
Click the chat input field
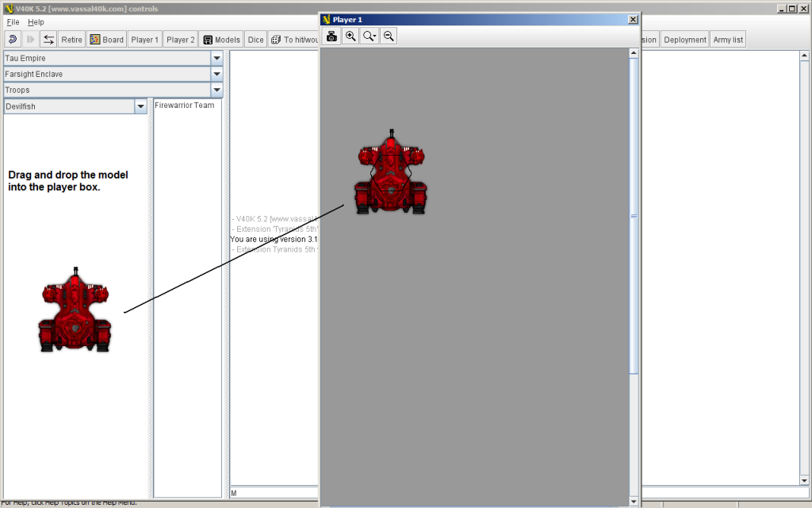(x=274, y=492)
